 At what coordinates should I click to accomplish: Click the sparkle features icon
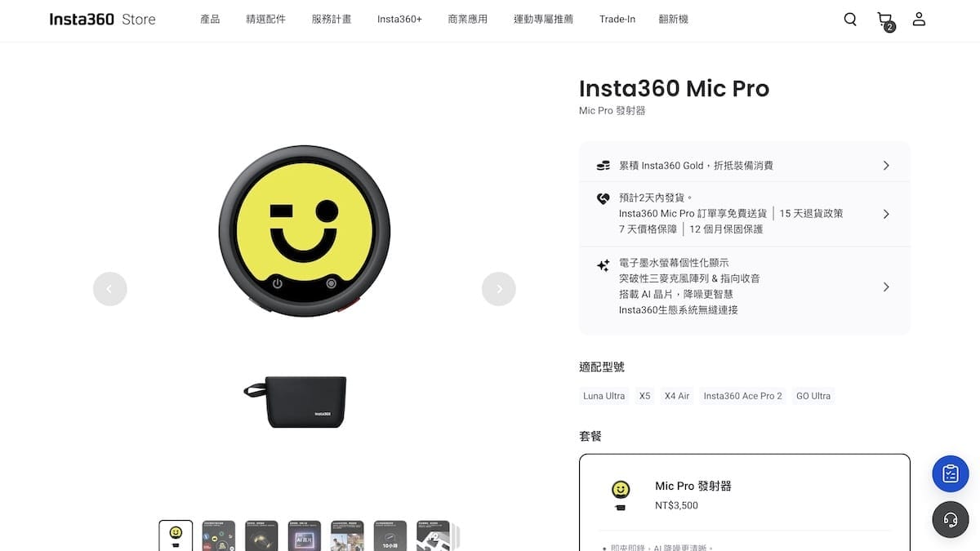(604, 265)
